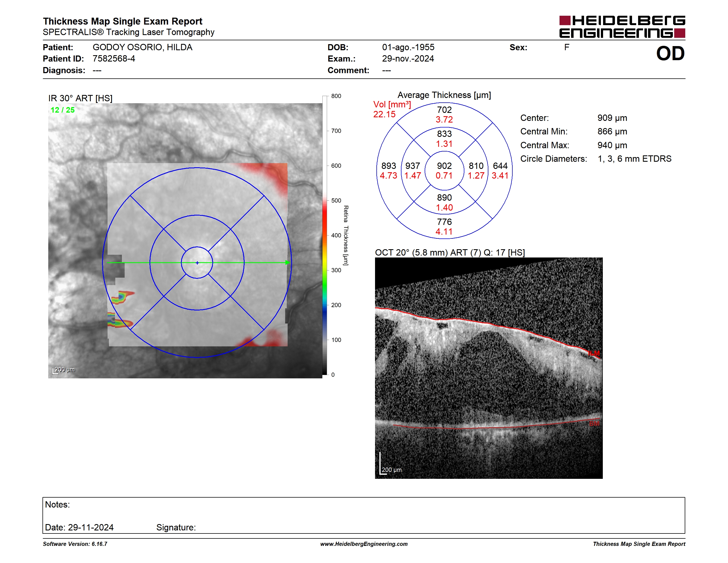Click the Patient ID value 7582568-4
Screen dimensions: 728x563
point(114,59)
